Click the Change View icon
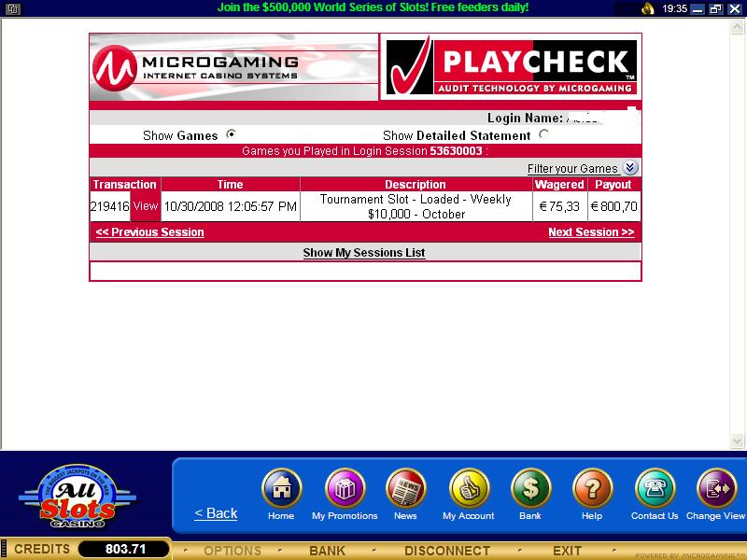Viewport: 747px width, 560px height. 716,488
